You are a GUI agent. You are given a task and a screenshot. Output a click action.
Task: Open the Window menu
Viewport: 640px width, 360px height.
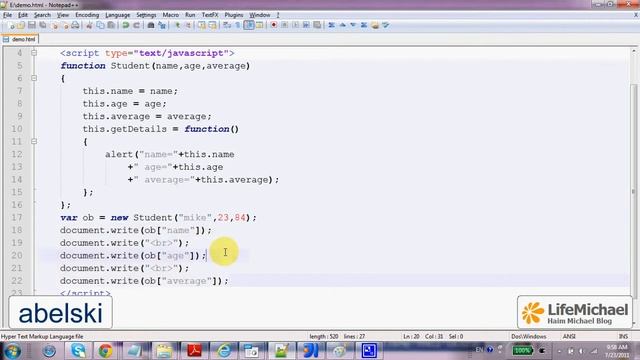(x=260, y=15)
